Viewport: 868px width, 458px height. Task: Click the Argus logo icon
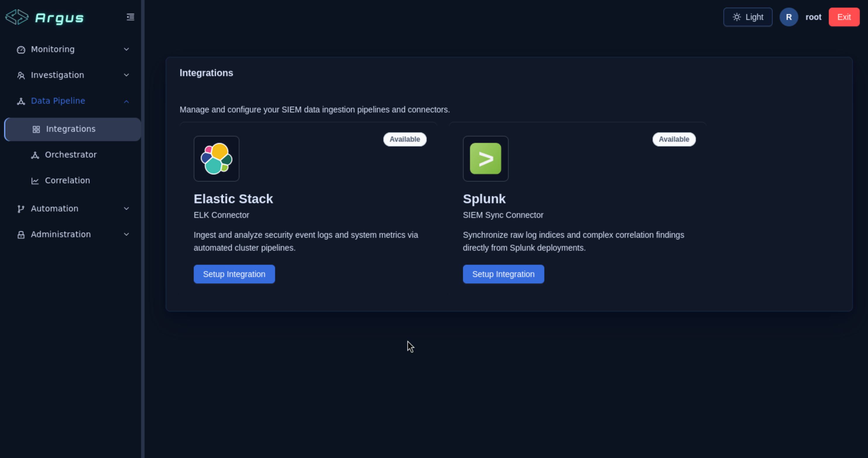pyautogui.click(x=17, y=17)
